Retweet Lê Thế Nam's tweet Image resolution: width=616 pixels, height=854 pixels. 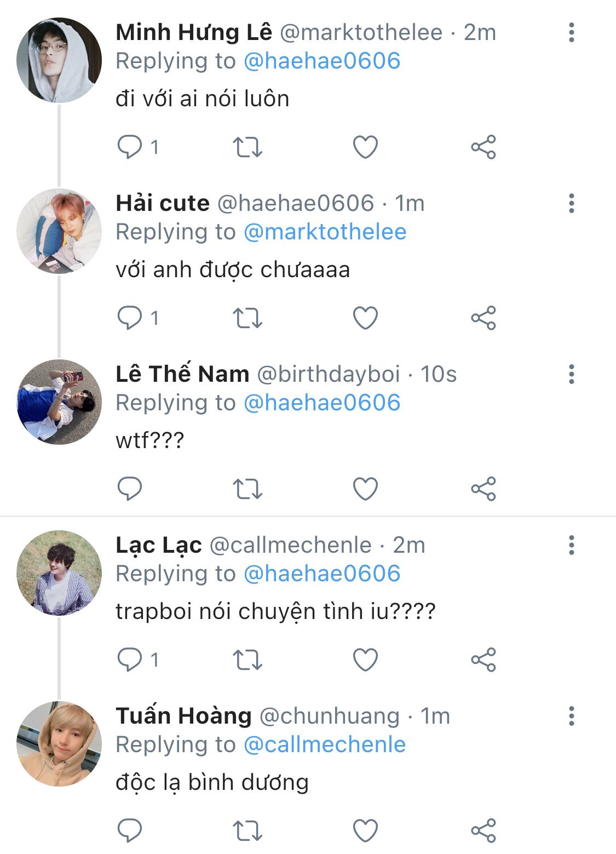coord(247,489)
